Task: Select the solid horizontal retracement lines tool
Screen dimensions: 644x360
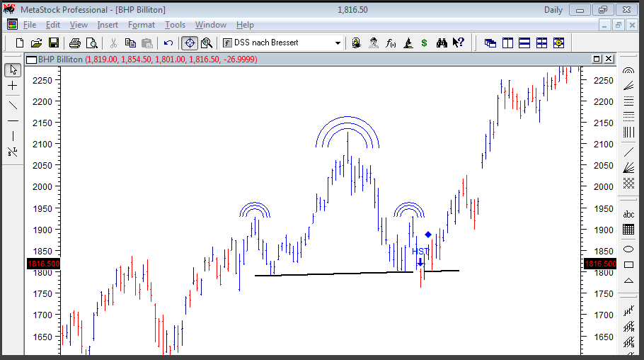Action: (628, 101)
